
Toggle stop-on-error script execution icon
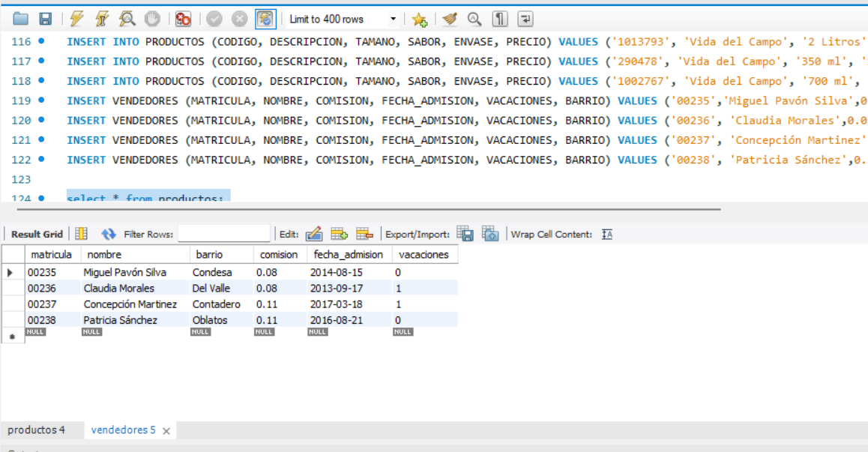[183, 19]
